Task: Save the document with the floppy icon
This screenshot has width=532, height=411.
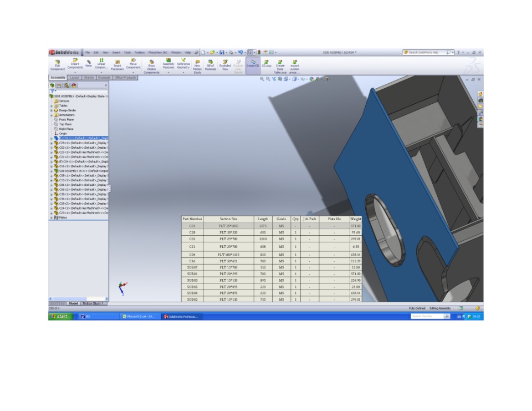Action: 222,52
